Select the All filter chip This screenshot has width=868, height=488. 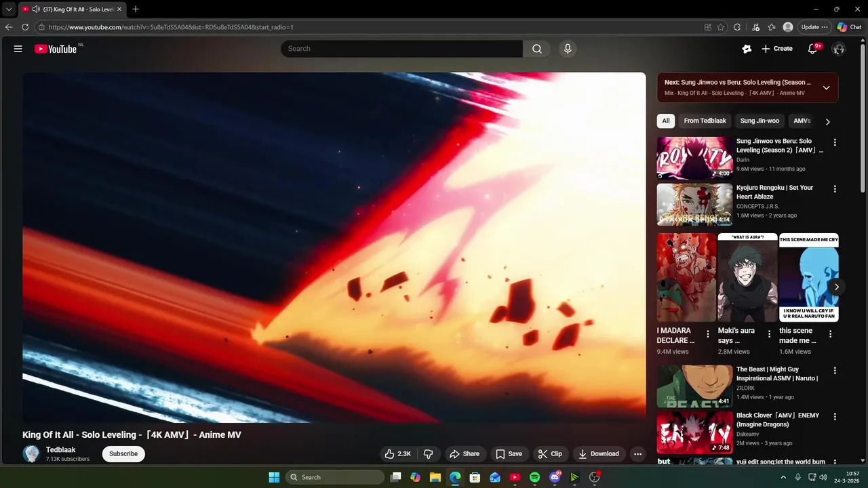(666, 121)
